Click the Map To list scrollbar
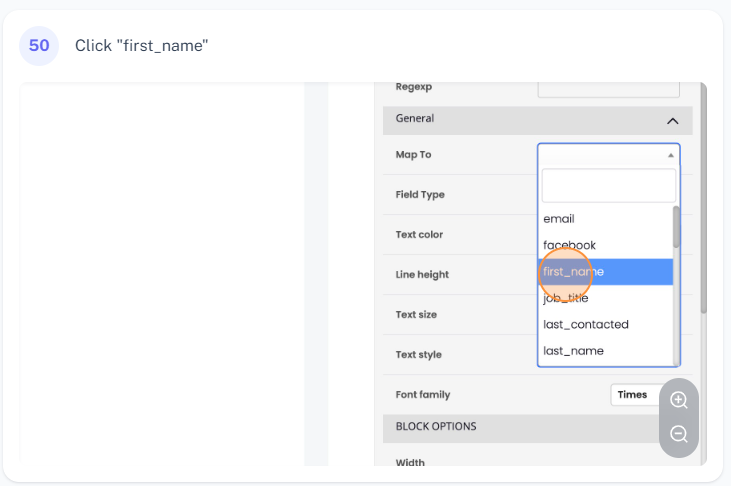Screen dimensions: 731x486 click(677, 228)
